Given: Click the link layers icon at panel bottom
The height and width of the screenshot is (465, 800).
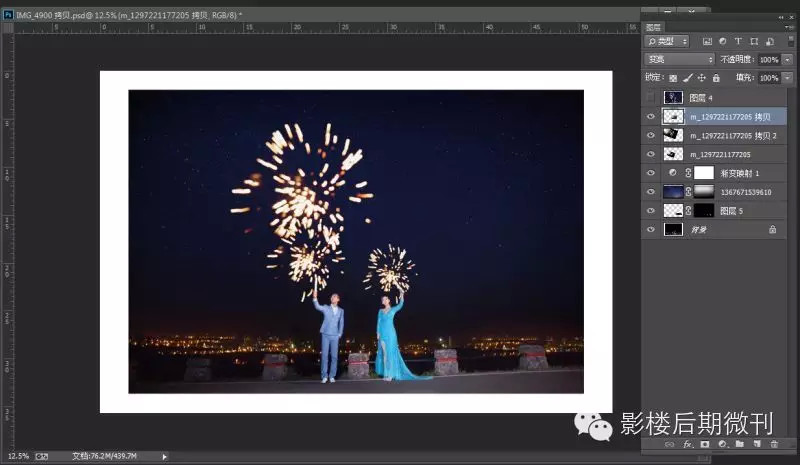Looking at the screenshot, I should coord(669,444).
